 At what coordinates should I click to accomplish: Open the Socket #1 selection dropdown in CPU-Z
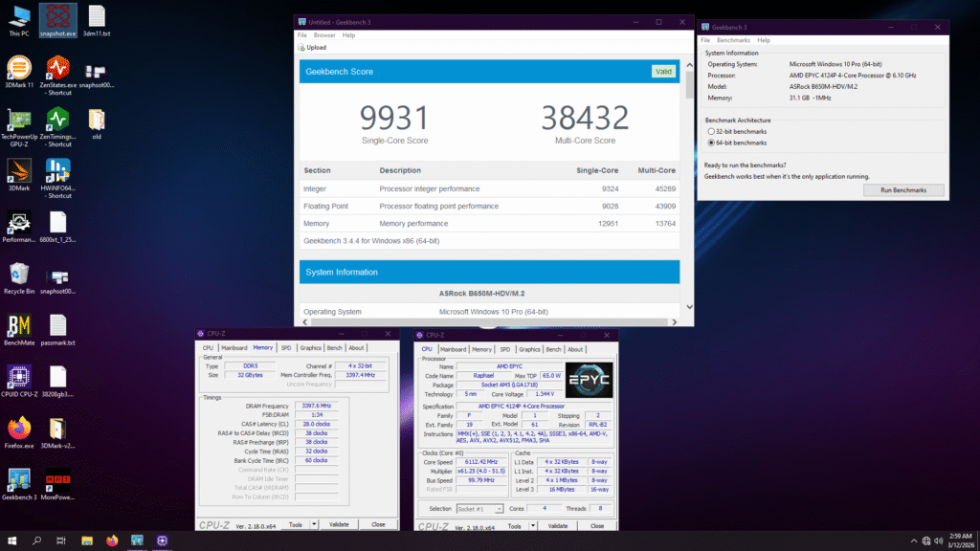point(479,508)
